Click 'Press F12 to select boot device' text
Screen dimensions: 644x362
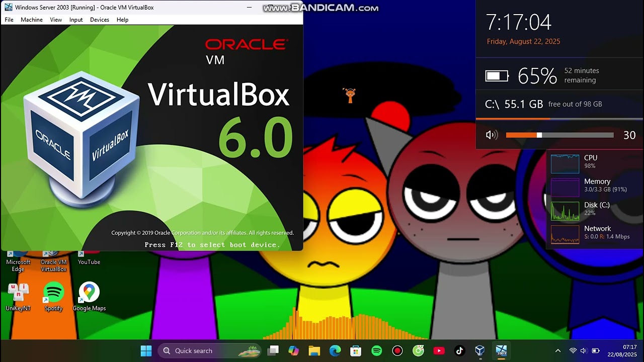212,245
